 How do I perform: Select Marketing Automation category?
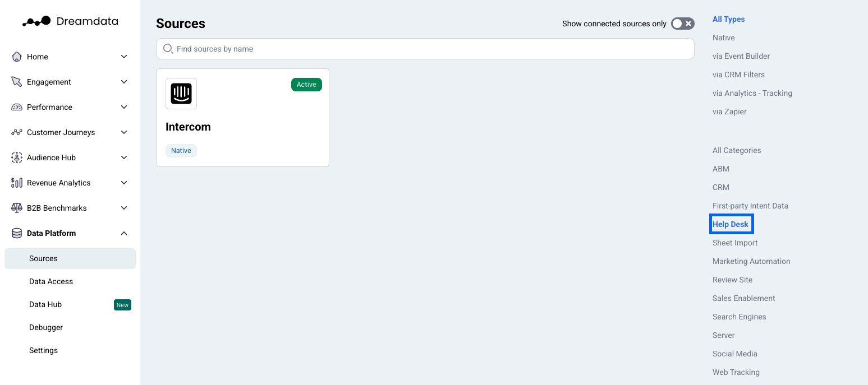tap(751, 261)
